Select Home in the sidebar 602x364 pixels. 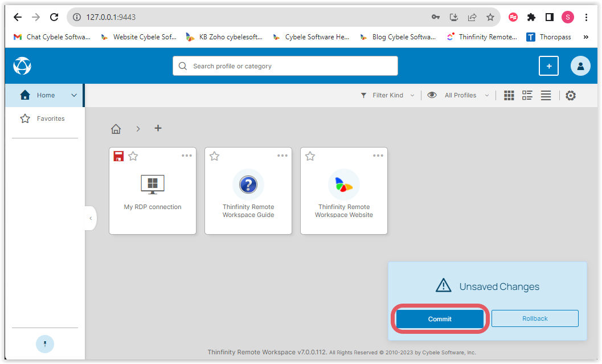(x=44, y=95)
